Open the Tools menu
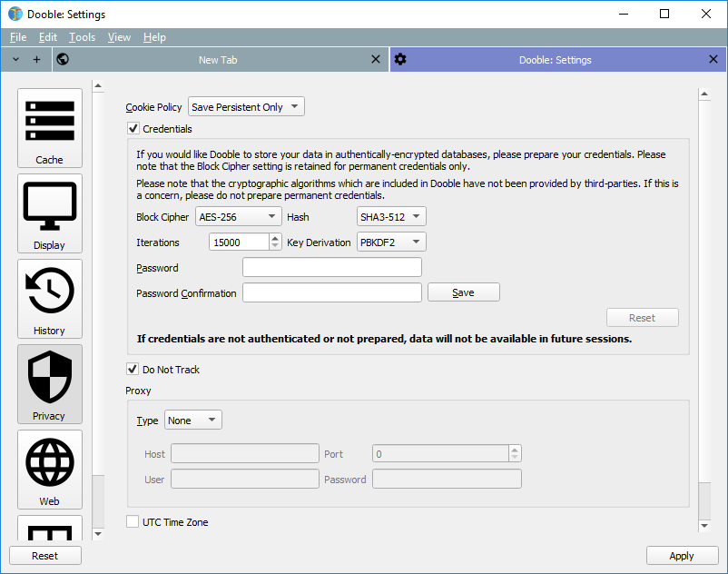 pyautogui.click(x=82, y=37)
